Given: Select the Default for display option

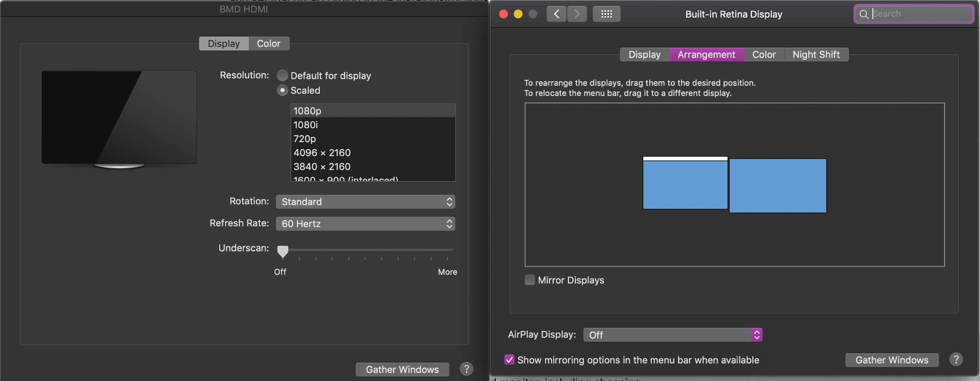Looking at the screenshot, I should 282,75.
